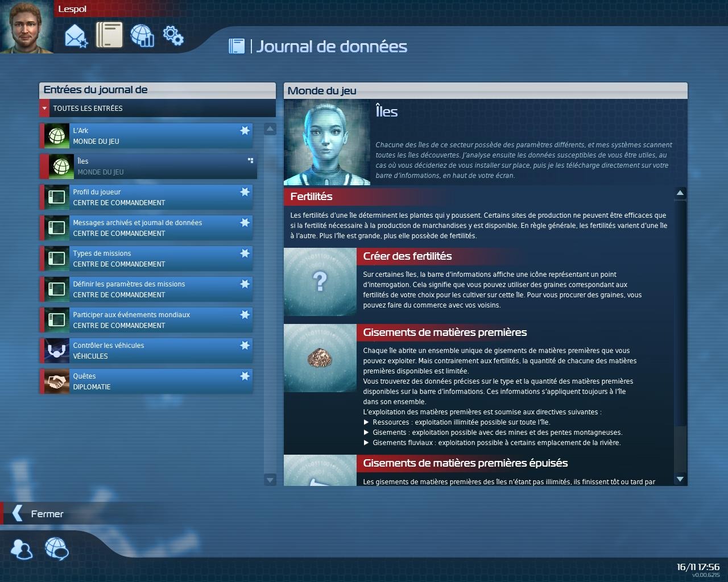
Task: Expand the Toutes les entrées filter dropdown
Action: (x=45, y=108)
